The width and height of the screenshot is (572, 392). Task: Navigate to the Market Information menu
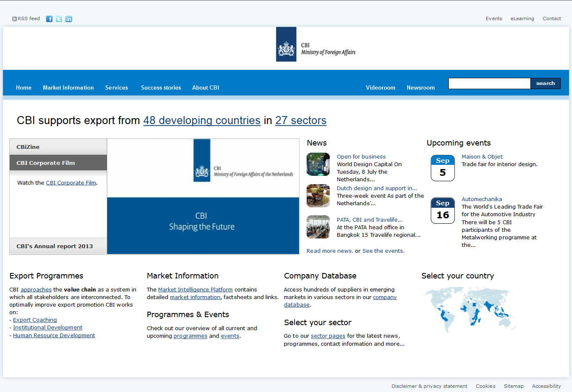pos(68,87)
